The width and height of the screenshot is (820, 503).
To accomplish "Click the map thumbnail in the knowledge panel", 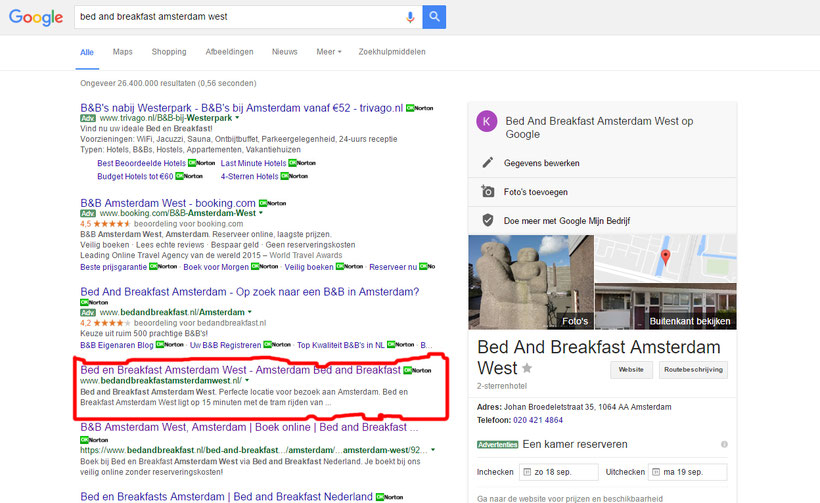I will (665, 258).
